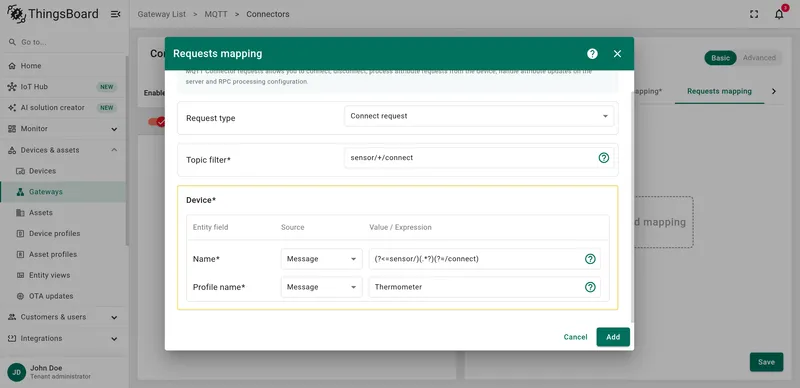Screen dimensions: 800x388
Task: Select Advanced mode toggle
Action: [759, 58]
